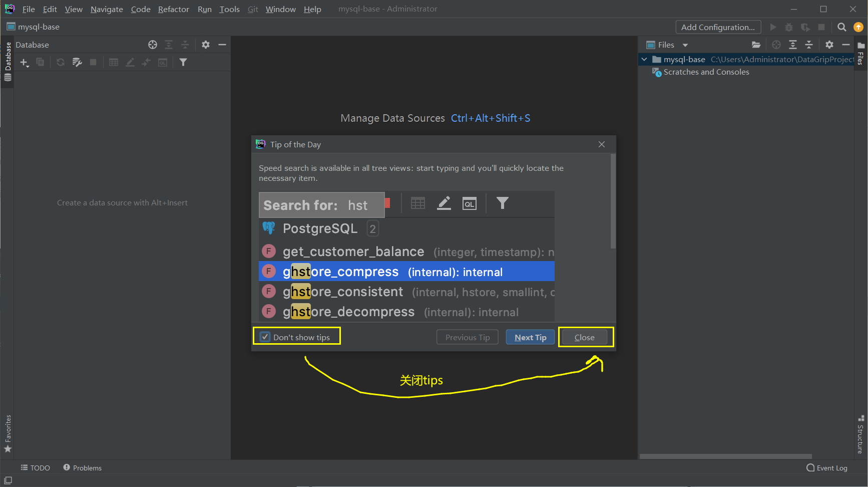The width and height of the screenshot is (868, 487).
Task: Click the table editor icon in Database toolbar
Action: click(114, 62)
